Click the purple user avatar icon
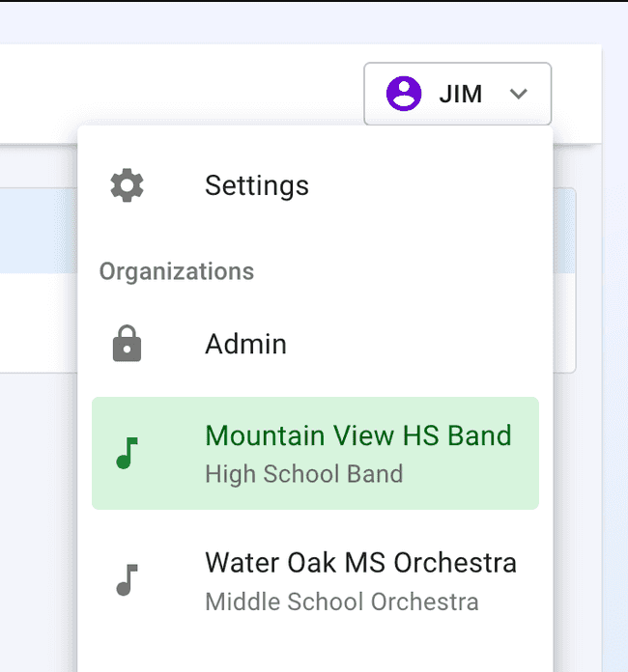Viewport: 628px width, 672px height. click(x=404, y=94)
